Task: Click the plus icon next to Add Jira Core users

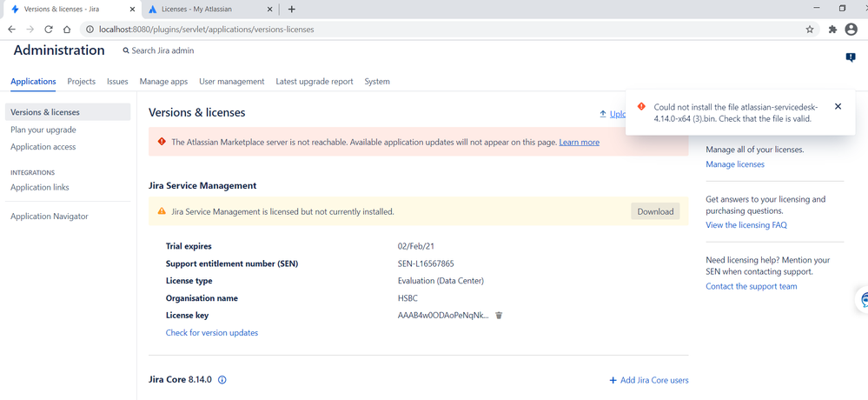Action: (x=613, y=380)
